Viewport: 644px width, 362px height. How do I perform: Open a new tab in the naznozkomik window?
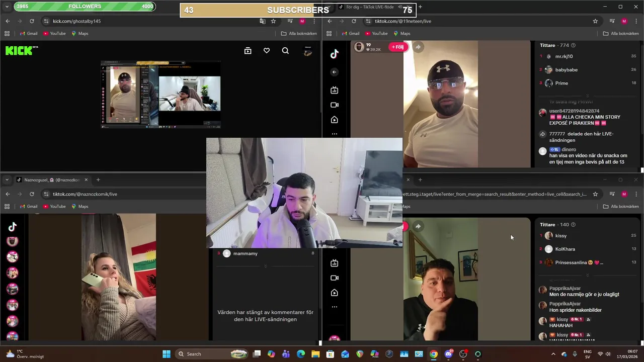tap(98, 180)
